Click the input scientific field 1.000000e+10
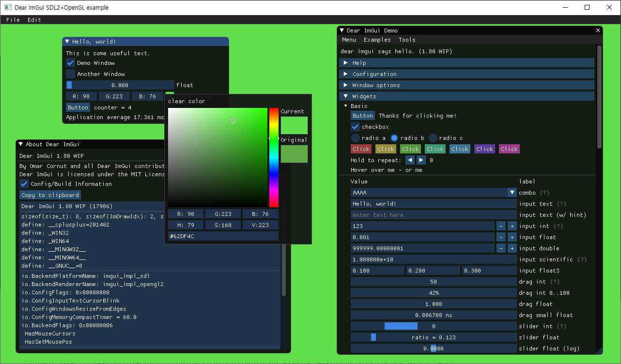Screen dimensions: 621x364 [434, 259]
